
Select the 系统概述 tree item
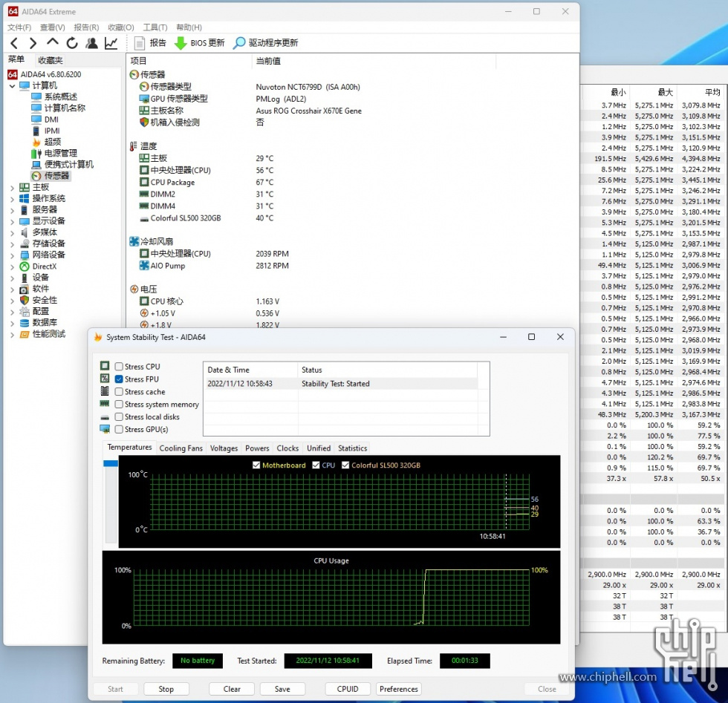click(x=61, y=97)
